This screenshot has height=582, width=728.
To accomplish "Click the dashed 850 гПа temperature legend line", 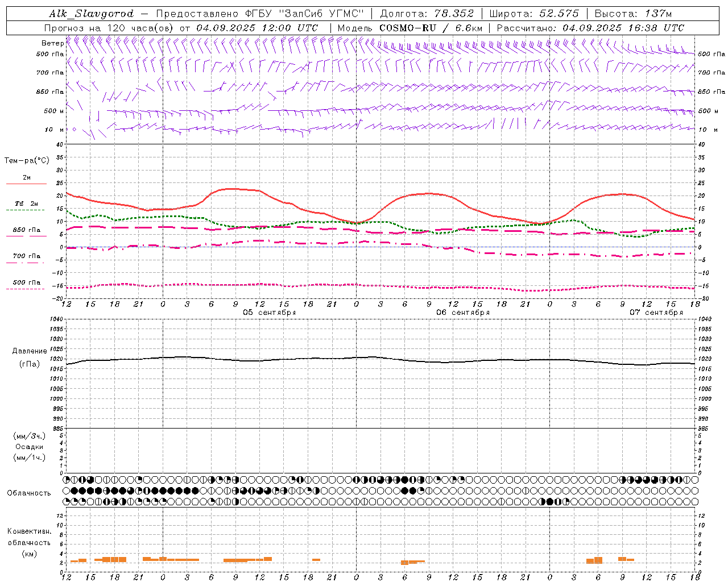I will click(26, 236).
